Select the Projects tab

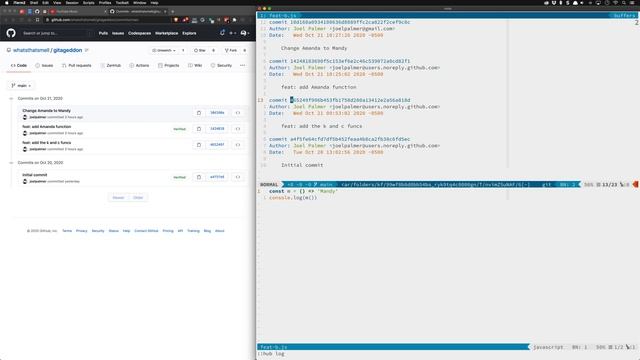coord(169,65)
